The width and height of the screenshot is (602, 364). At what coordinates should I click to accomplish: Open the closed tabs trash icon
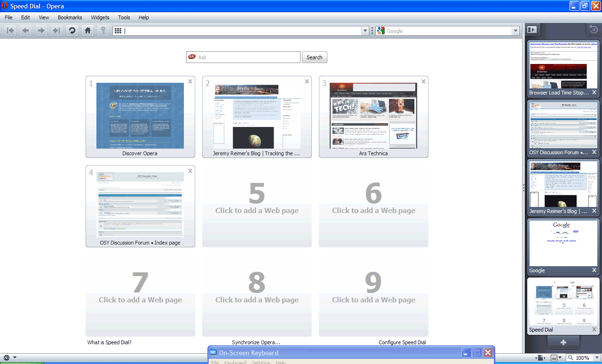tap(594, 30)
